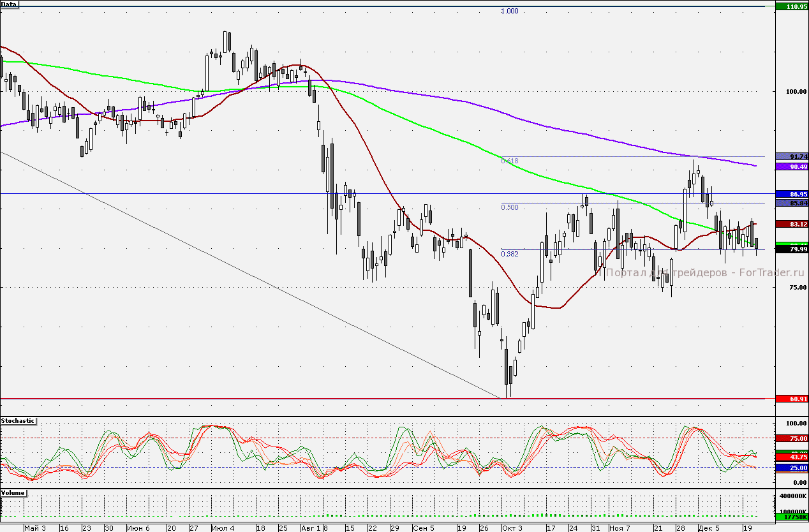Click the green 17758K volume tag

click(x=791, y=517)
